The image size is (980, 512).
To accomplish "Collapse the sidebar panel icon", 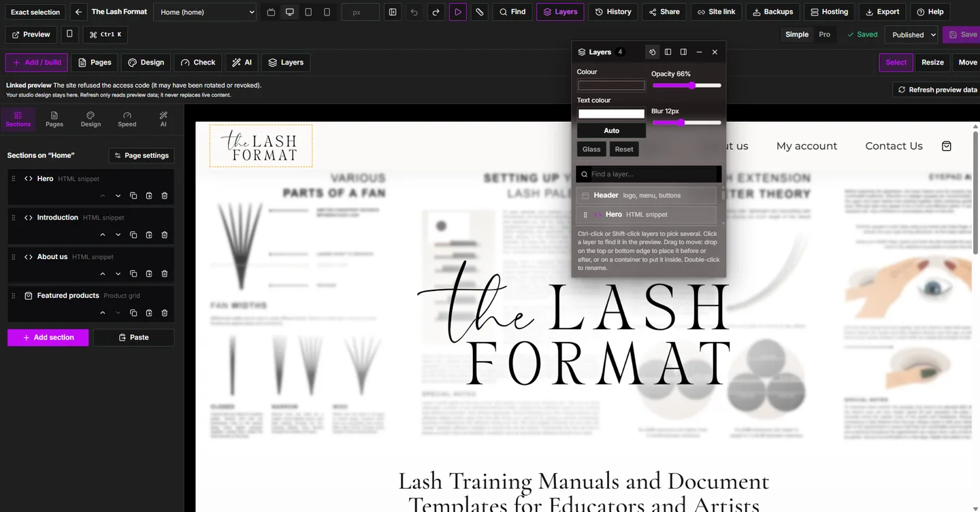I will 393,12.
